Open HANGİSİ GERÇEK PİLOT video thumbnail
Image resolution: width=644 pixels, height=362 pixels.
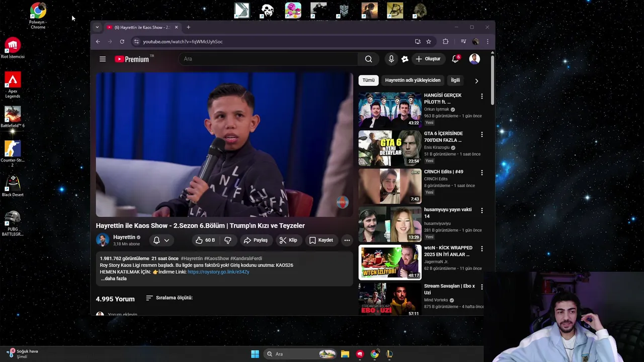390,109
